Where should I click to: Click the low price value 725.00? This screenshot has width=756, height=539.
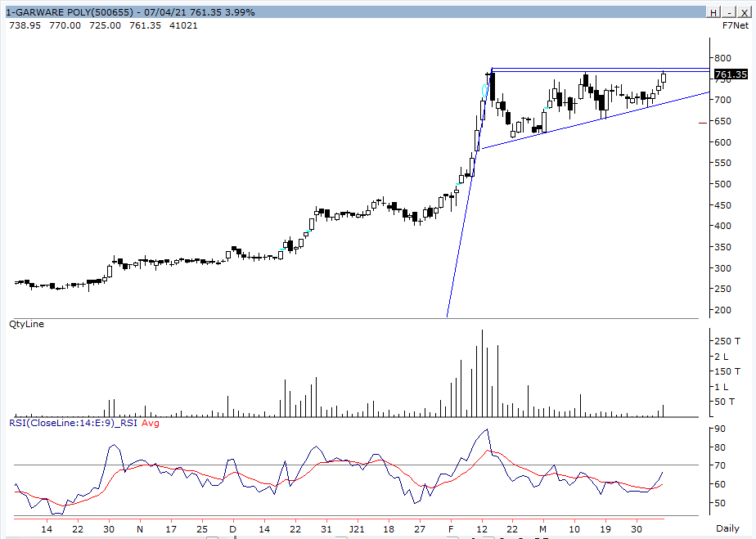(x=105, y=25)
